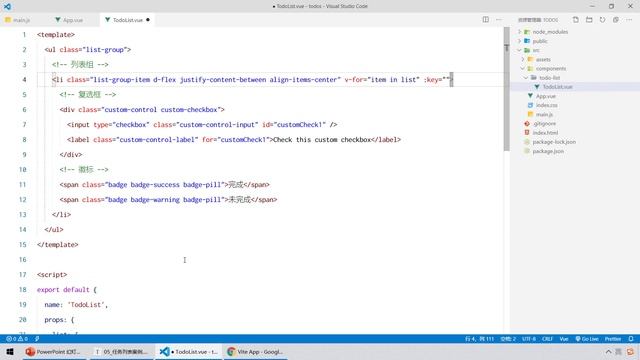Image resolution: width=640 pixels, height=360 pixels.
Task: Create a new file in explorer
Action: [576, 20]
